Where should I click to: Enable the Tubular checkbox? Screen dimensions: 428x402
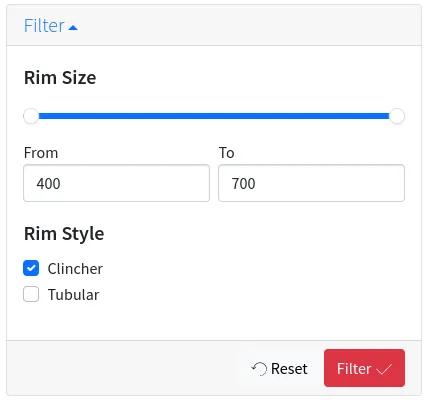(31, 294)
